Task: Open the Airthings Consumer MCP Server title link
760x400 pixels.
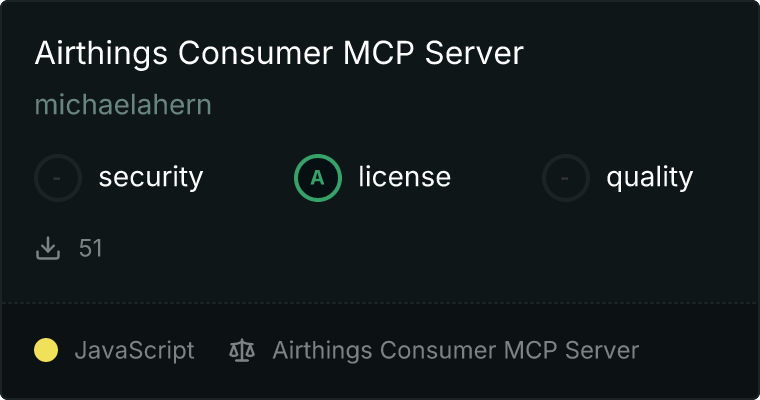Action: tap(279, 53)
